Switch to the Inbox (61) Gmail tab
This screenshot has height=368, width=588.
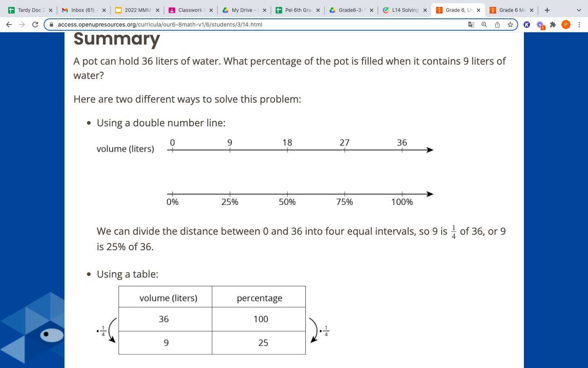pos(82,10)
